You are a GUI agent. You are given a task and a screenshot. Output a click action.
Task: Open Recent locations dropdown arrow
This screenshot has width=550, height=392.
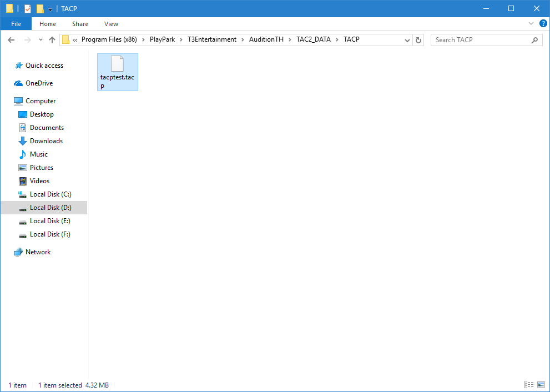tap(41, 40)
